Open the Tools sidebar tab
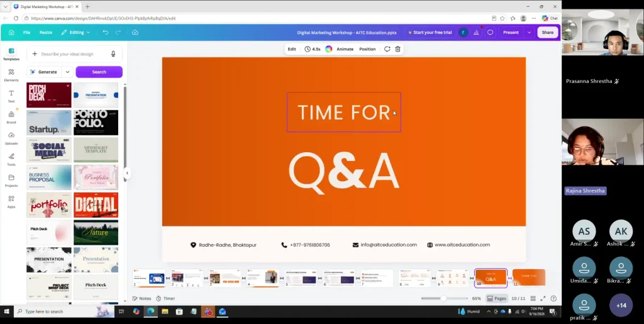 click(11, 159)
